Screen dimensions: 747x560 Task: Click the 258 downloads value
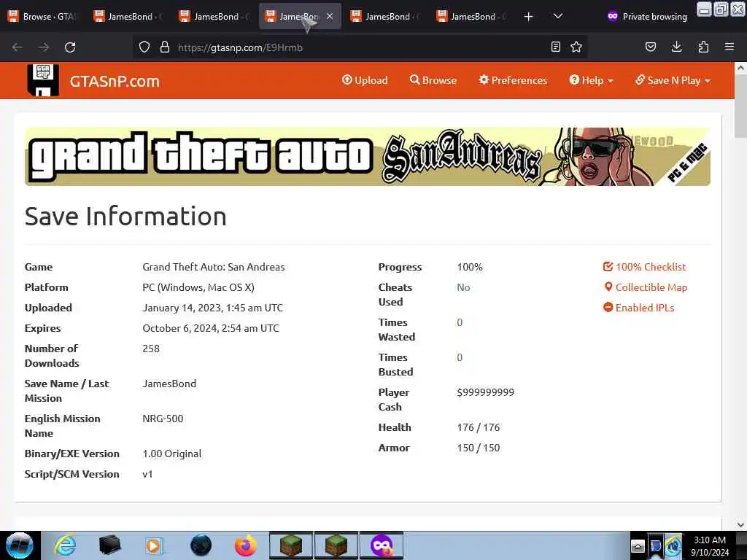pyautogui.click(x=151, y=349)
